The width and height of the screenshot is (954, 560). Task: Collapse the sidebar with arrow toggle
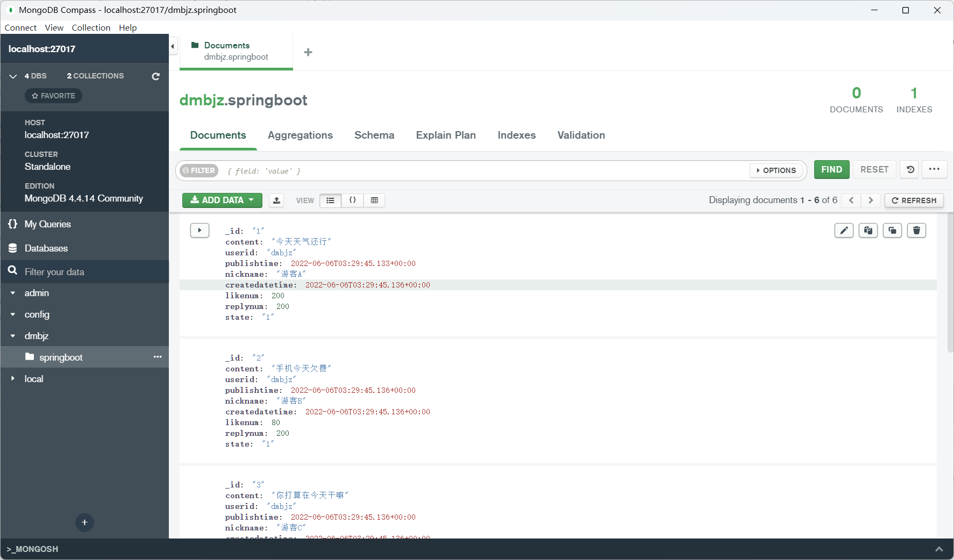tap(173, 46)
